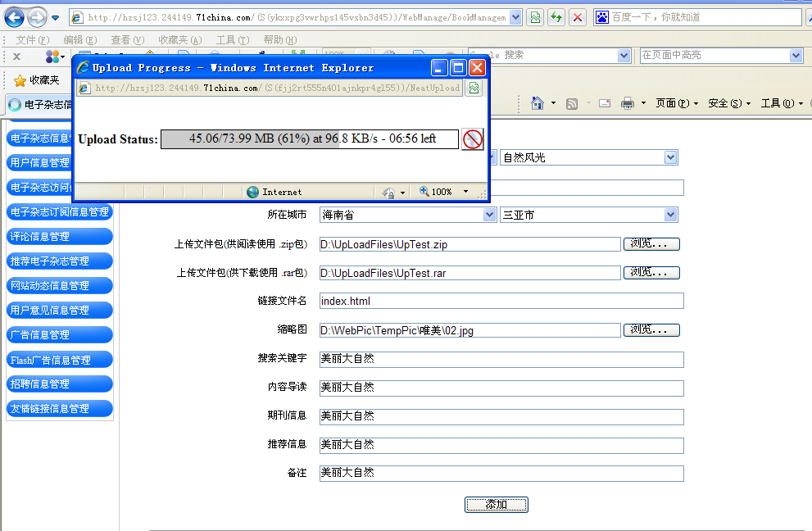Open 评论信息管理 in sidebar
This screenshot has width=812, height=531.
pos(60,236)
